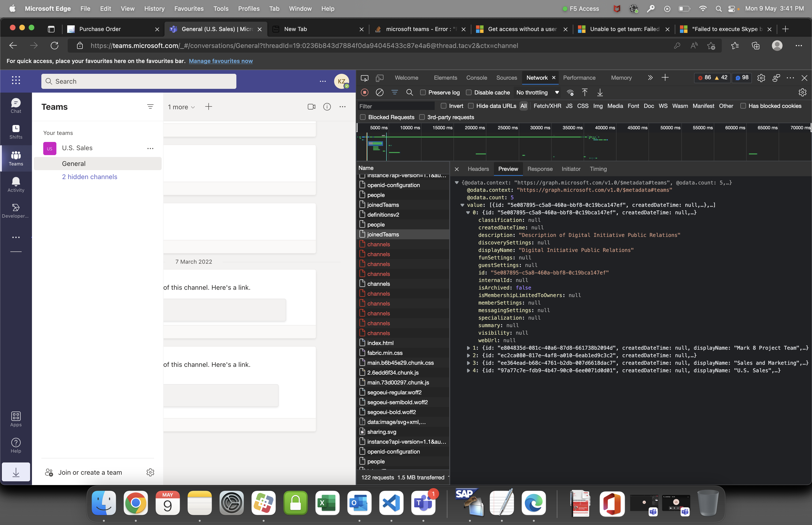Clear the network log in DevTools
Screen dimensions: 812x525
click(380, 92)
